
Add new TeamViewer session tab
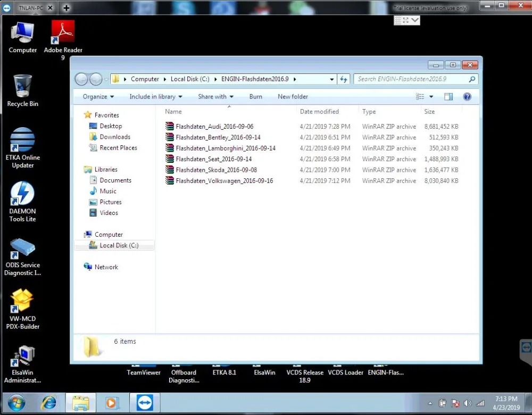[x=66, y=8]
